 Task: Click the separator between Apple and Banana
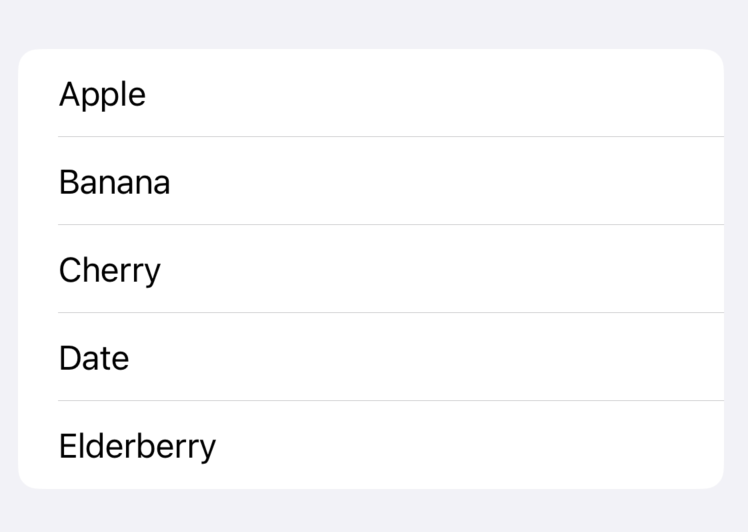tap(390, 136)
